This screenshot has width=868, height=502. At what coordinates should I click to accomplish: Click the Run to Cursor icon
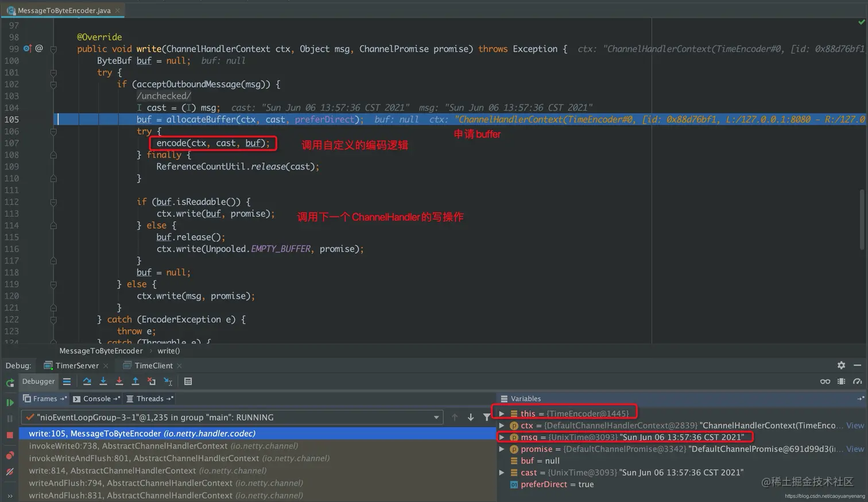click(168, 381)
